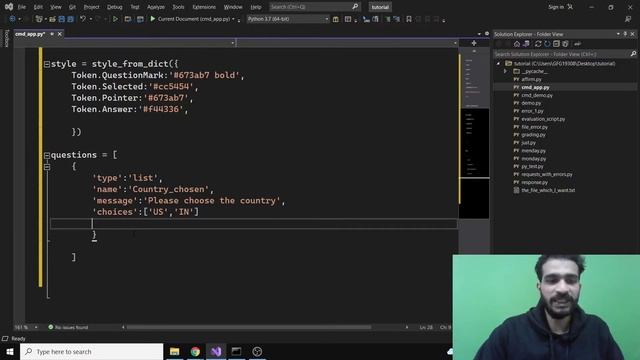
Task: Switch to the cmd_app.py editor tab
Action: [30, 34]
